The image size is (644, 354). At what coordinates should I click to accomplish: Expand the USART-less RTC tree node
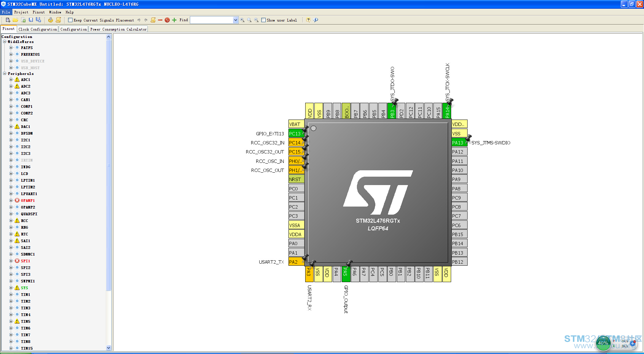11,234
